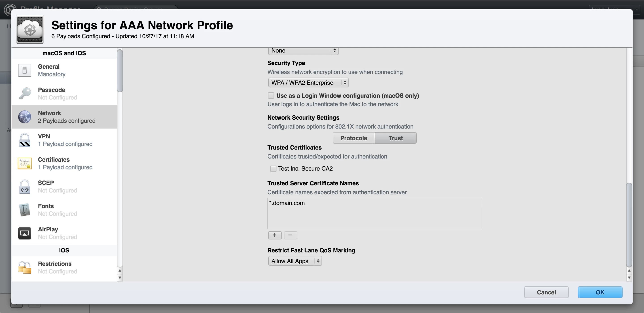This screenshot has width=644, height=313.
Task: Open the Security Type WPA/WPA2 Enterprise dropdown
Action: point(308,83)
